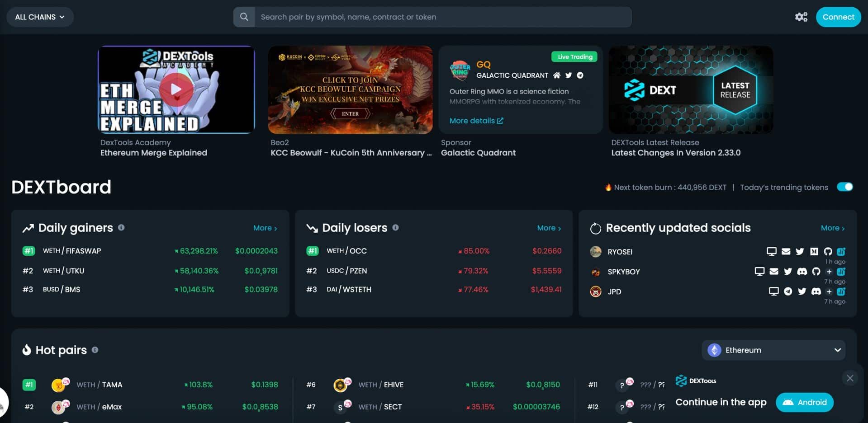The image size is (868, 423).
Task: Open RYOSEI Twitter icon
Action: tap(800, 251)
